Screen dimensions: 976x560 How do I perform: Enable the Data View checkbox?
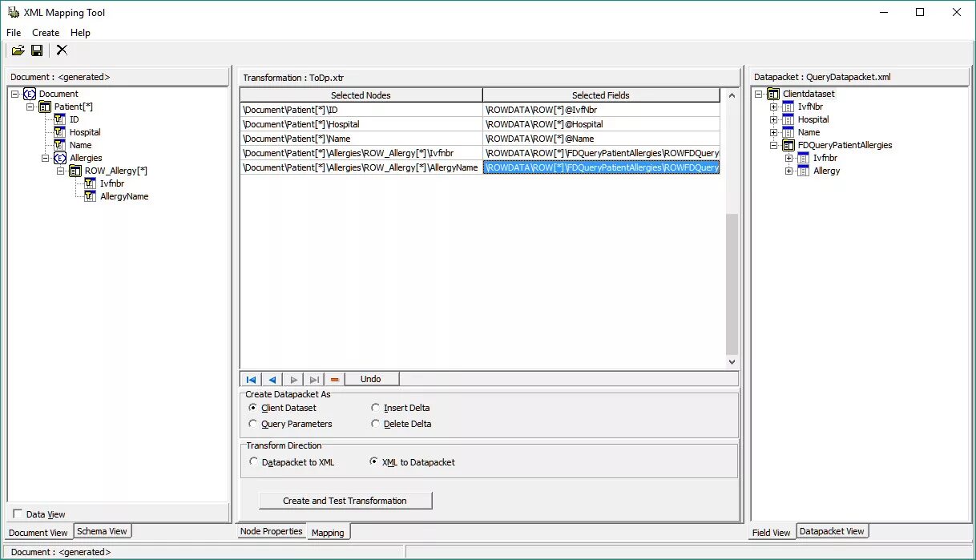18,514
